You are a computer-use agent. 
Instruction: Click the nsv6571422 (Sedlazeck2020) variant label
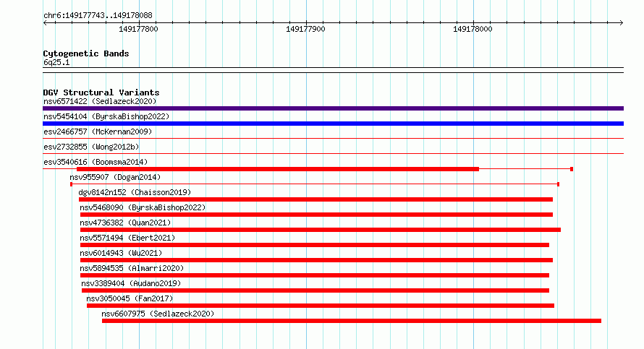coord(100,101)
